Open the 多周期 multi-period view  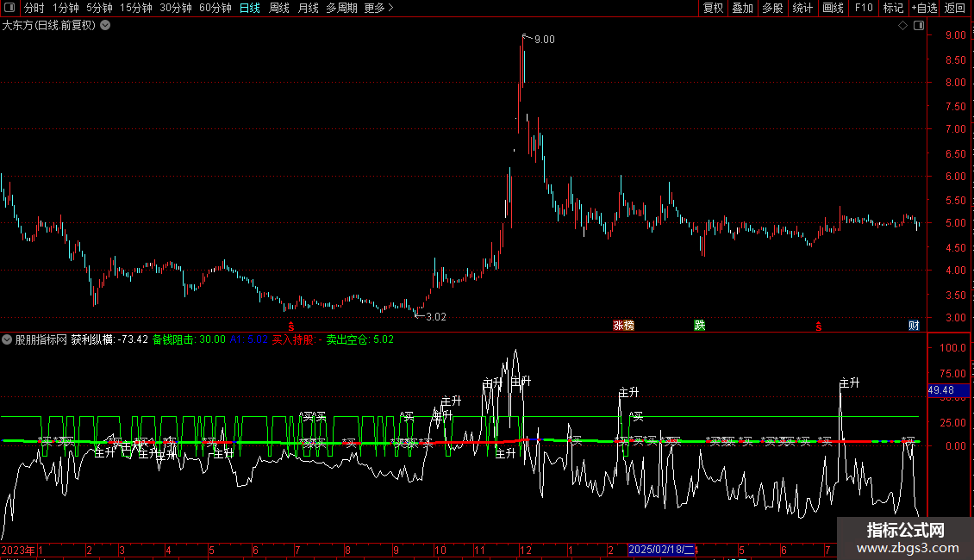tap(341, 8)
